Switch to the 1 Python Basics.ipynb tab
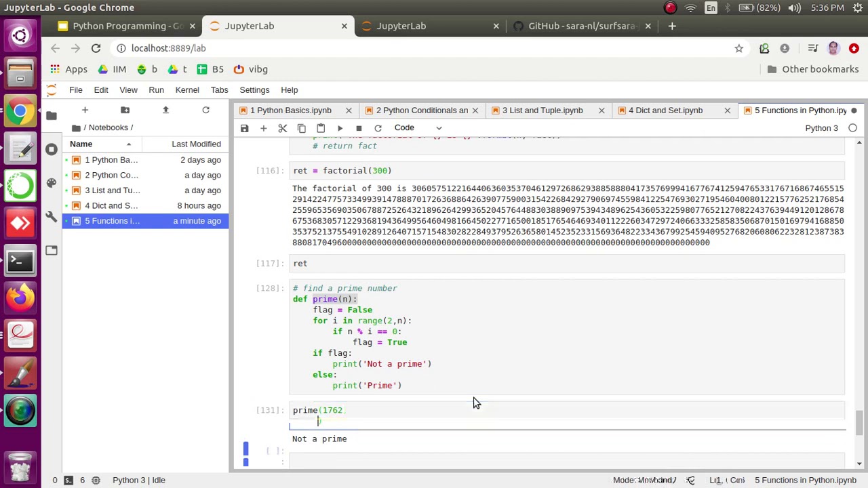Screen dimensions: 868x488 291,110
